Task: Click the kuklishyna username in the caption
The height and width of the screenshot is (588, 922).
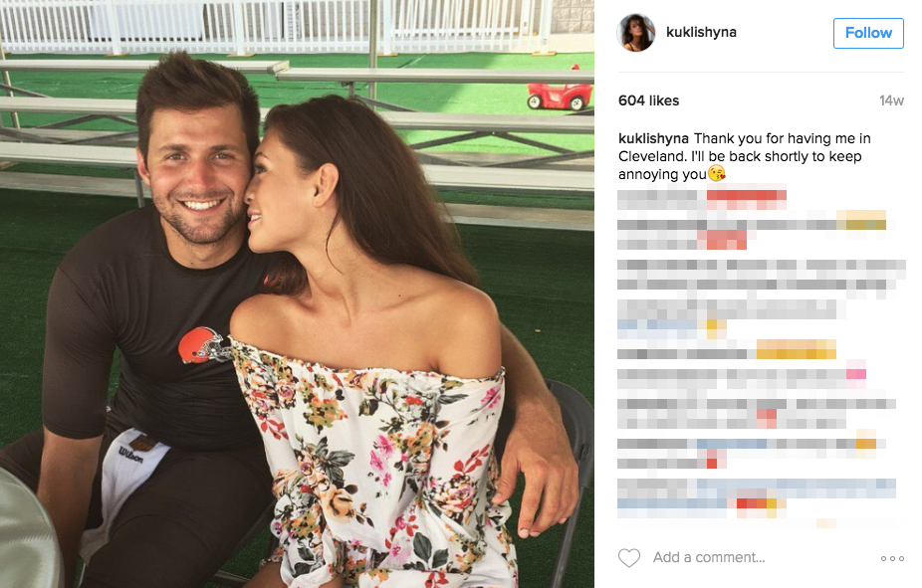Action: point(653,138)
